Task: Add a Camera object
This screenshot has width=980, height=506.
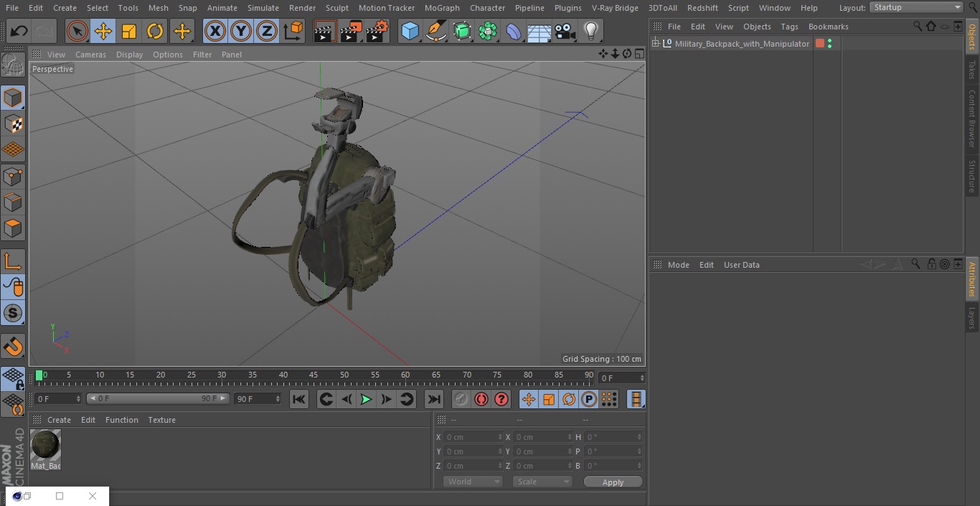Action: (565, 31)
